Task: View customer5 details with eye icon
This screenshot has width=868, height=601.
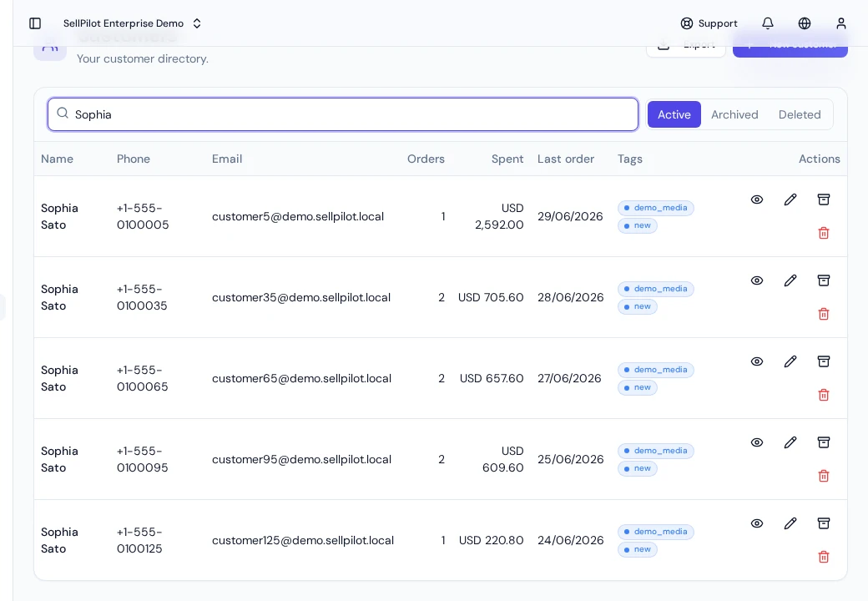Action: click(757, 199)
